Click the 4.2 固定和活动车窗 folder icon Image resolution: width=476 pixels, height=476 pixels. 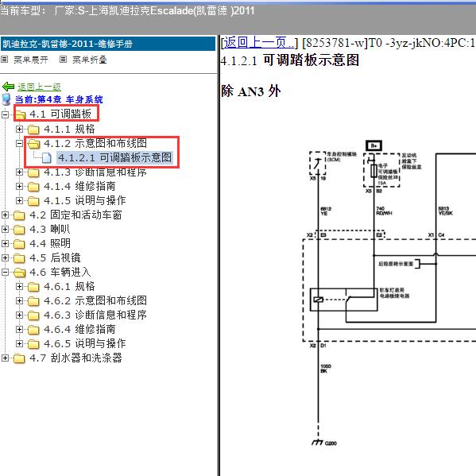[x=19, y=215]
